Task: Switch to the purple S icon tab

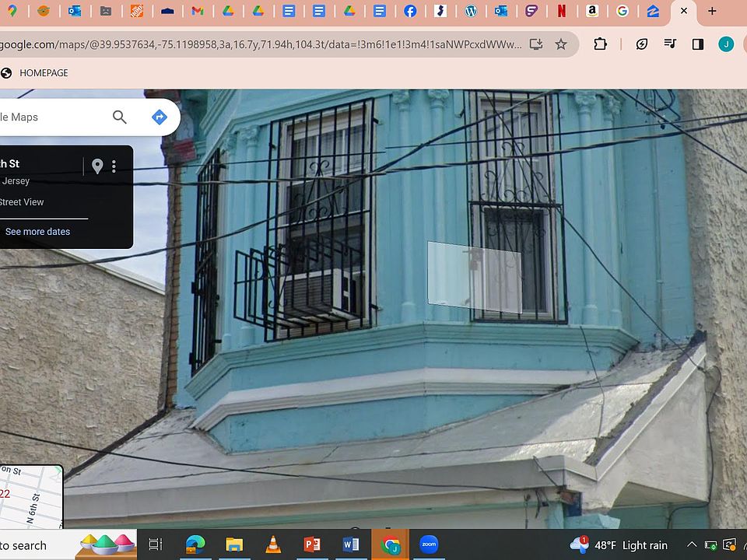Action: coord(531,10)
